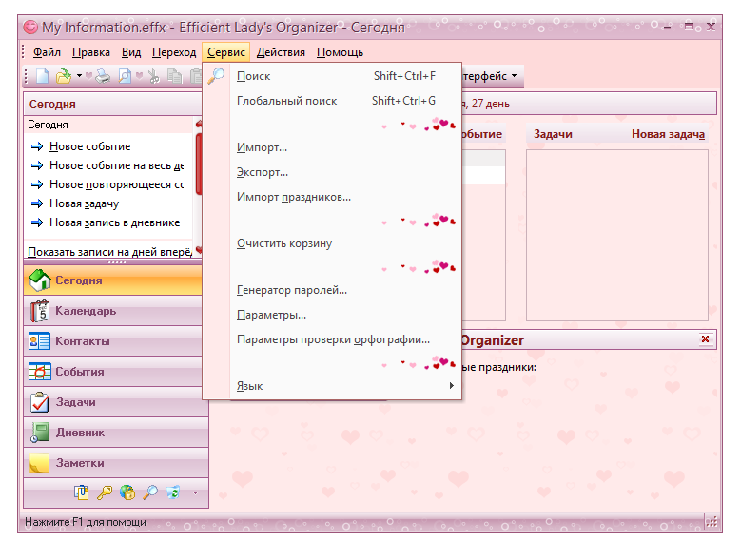Click the house icon of Сегодня

[40, 280]
